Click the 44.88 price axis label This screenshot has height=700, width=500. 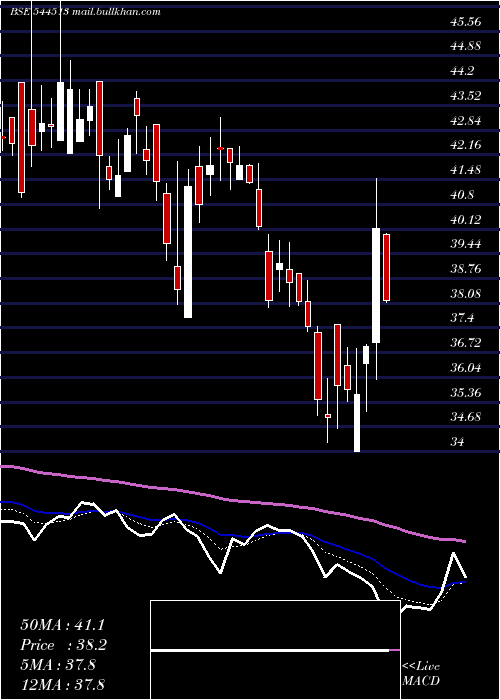click(x=466, y=46)
